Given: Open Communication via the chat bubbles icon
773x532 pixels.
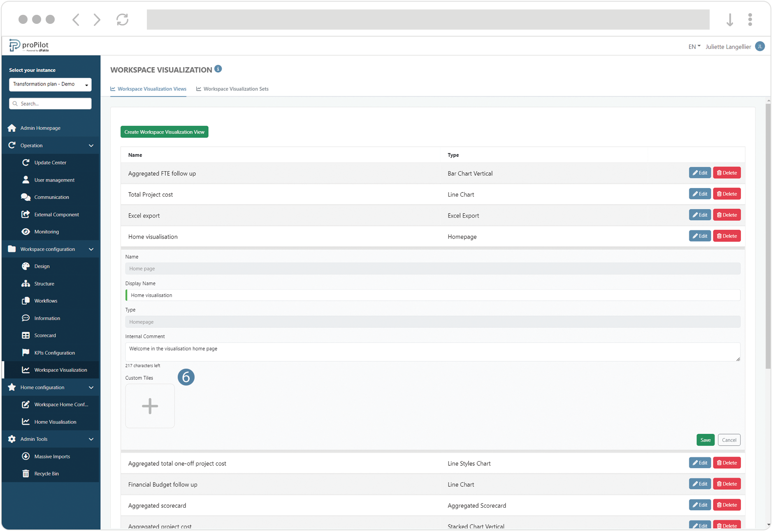Looking at the screenshot, I should (26, 197).
